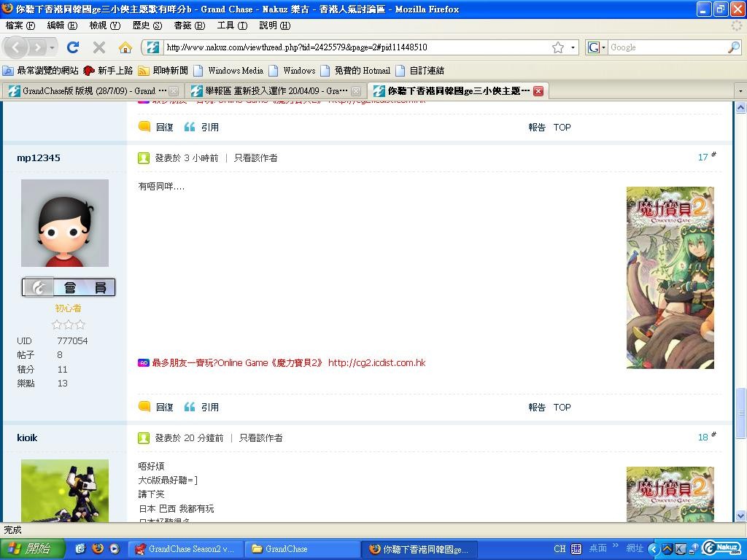Open the 歷史 (S) menu
The image size is (747, 560).
pyautogui.click(x=147, y=26)
